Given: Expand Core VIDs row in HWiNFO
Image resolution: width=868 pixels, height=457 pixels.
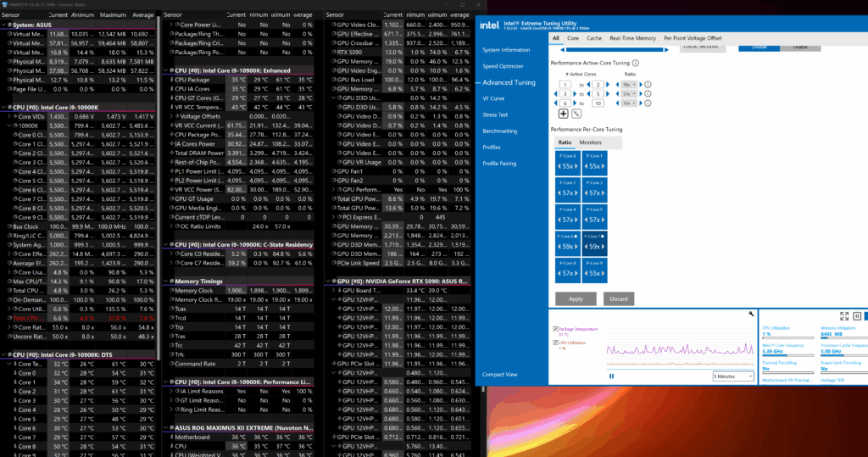Looking at the screenshot, I should [x=9, y=117].
